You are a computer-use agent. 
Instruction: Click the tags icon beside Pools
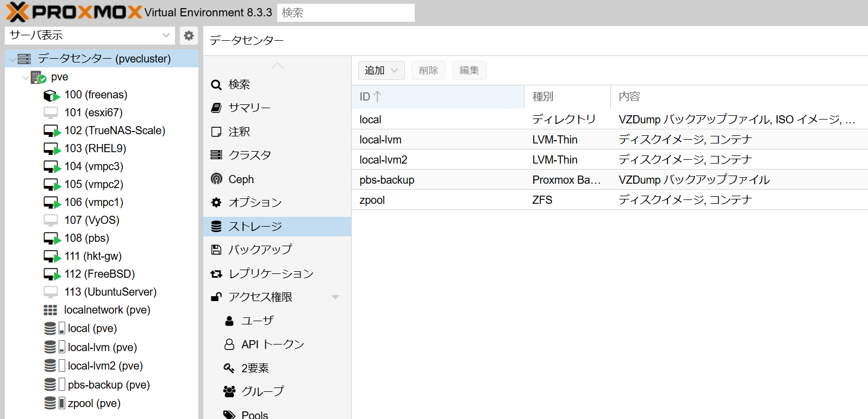[229, 415]
